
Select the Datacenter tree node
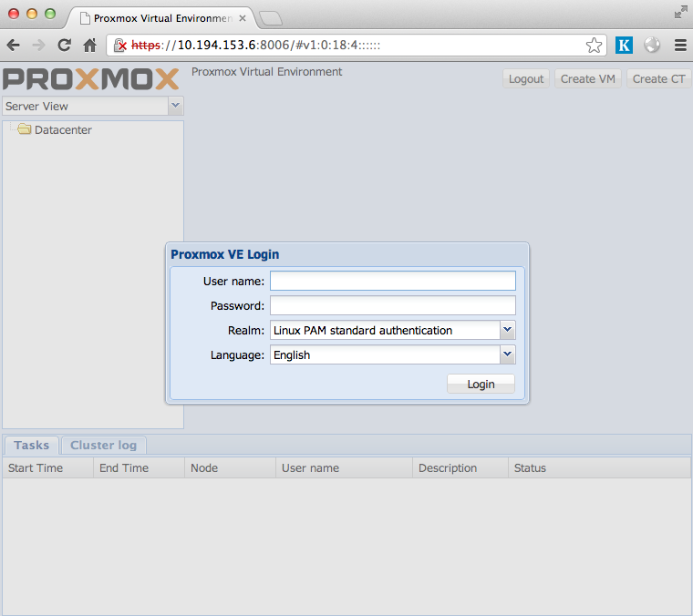coord(63,129)
